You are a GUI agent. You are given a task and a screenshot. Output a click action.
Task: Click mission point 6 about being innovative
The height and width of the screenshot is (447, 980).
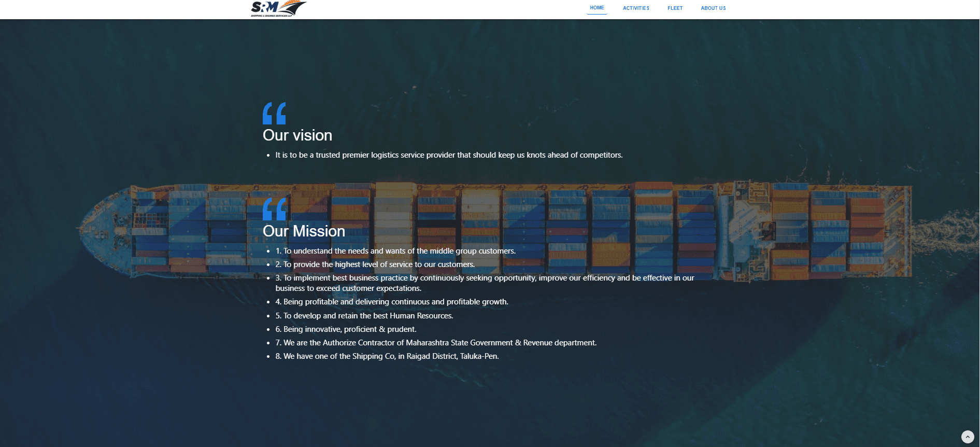click(346, 329)
